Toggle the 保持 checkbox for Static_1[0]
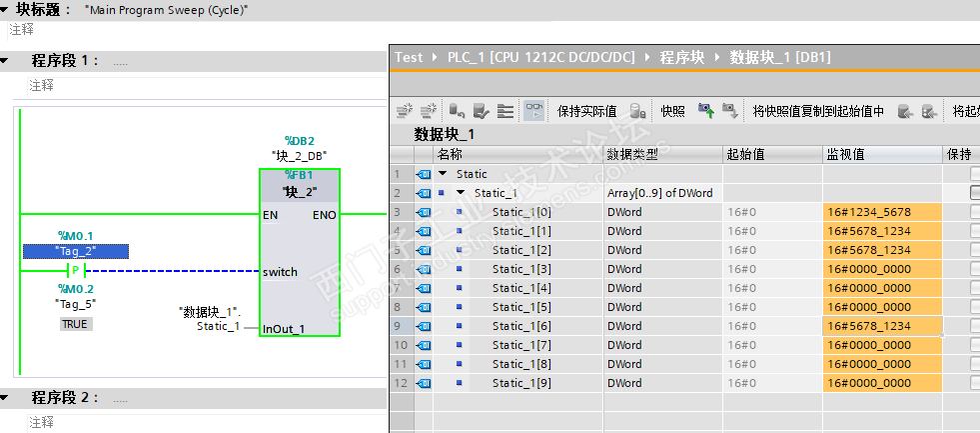 click(x=975, y=212)
